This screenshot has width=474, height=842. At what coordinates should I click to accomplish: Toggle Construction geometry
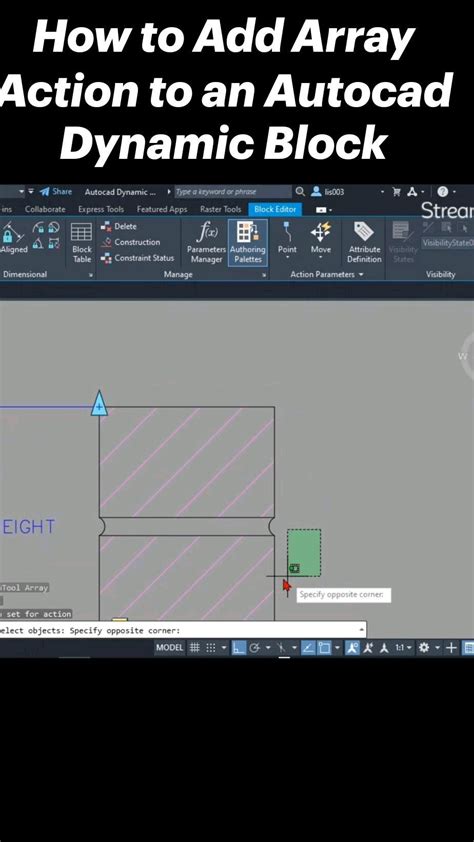click(130, 242)
